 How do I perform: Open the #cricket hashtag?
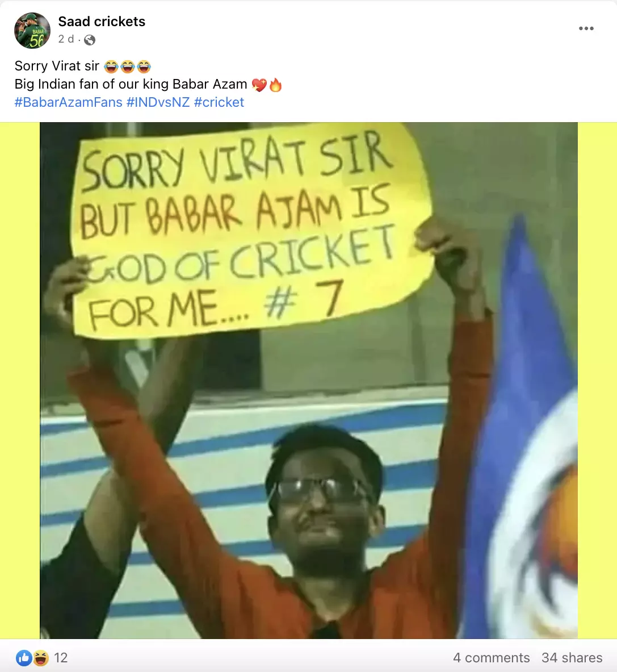tap(219, 102)
